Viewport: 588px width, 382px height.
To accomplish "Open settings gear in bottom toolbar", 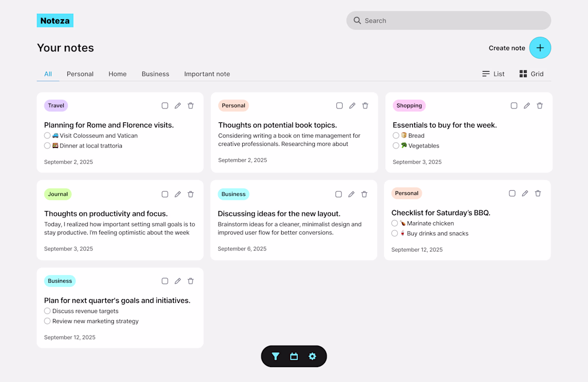I will (312, 356).
